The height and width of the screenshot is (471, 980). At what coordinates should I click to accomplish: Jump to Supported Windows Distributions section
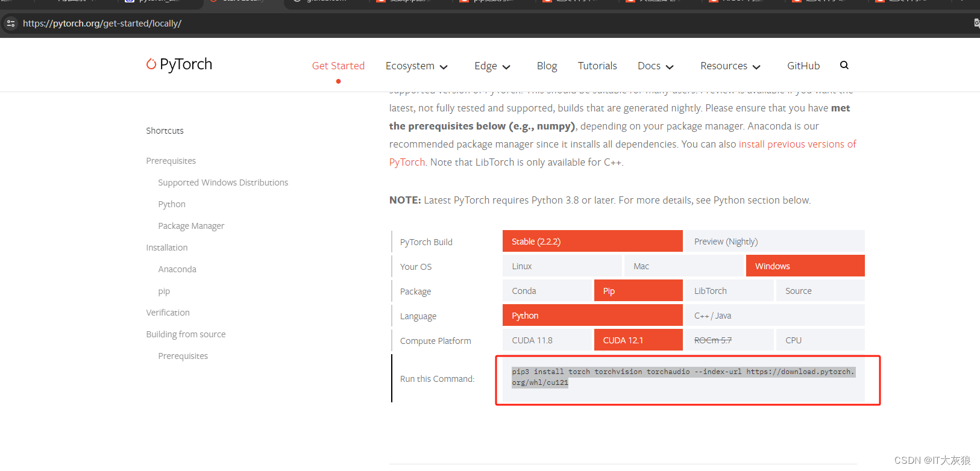(x=223, y=182)
